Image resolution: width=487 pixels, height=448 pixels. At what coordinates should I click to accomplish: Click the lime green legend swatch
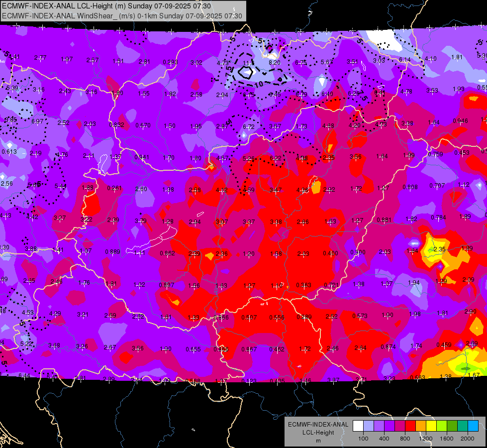point(442,426)
